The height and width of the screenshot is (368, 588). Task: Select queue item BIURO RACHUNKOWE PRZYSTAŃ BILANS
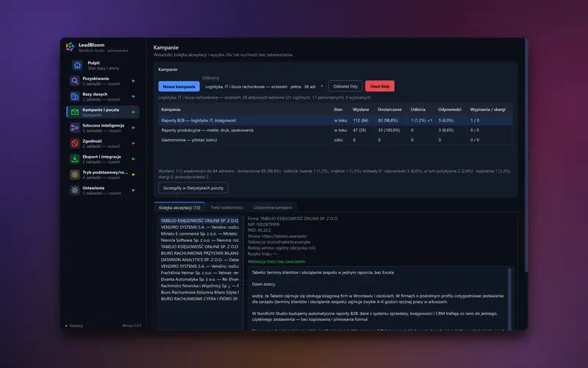(x=199, y=253)
